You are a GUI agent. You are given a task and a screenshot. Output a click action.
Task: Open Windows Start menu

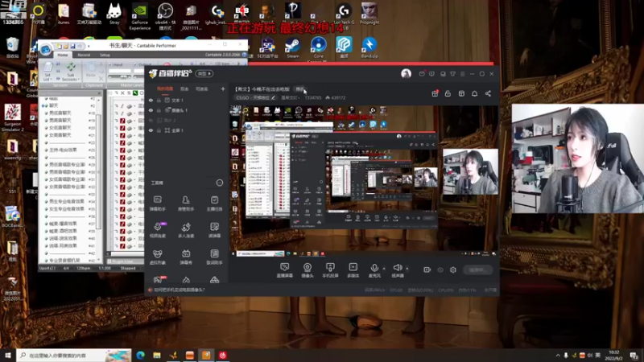click(8, 356)
